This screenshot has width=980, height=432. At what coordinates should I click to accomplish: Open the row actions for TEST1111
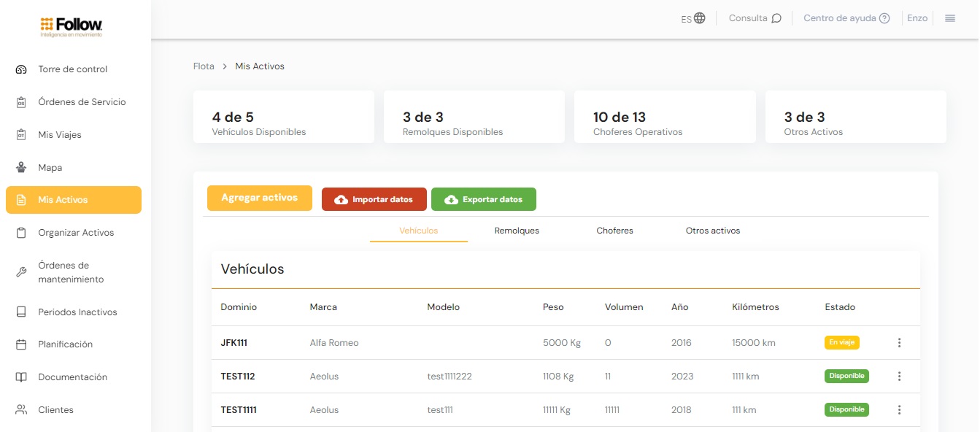pos(899,410)
